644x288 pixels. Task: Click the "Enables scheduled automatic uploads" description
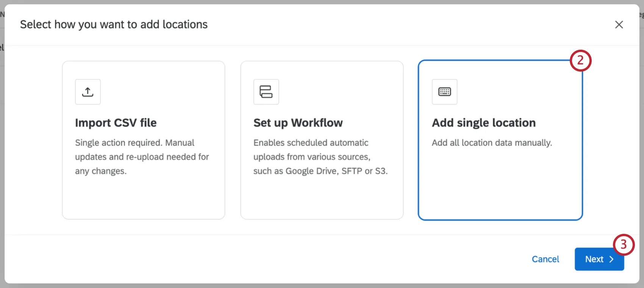320,157
